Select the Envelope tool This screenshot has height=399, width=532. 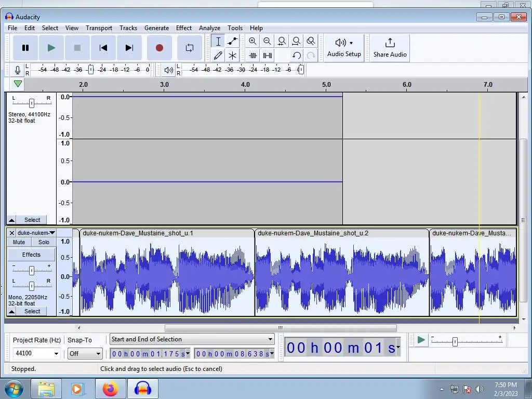click(232, 42)
